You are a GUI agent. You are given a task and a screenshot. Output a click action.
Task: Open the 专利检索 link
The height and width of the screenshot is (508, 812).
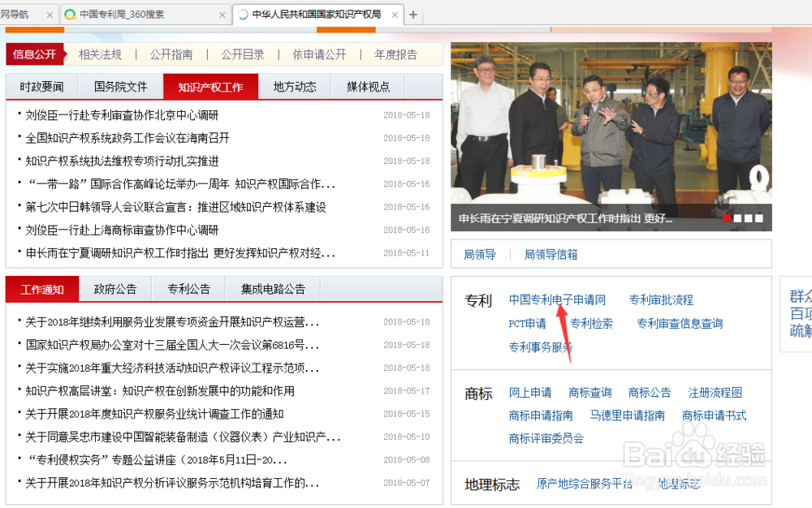(592, 323)
